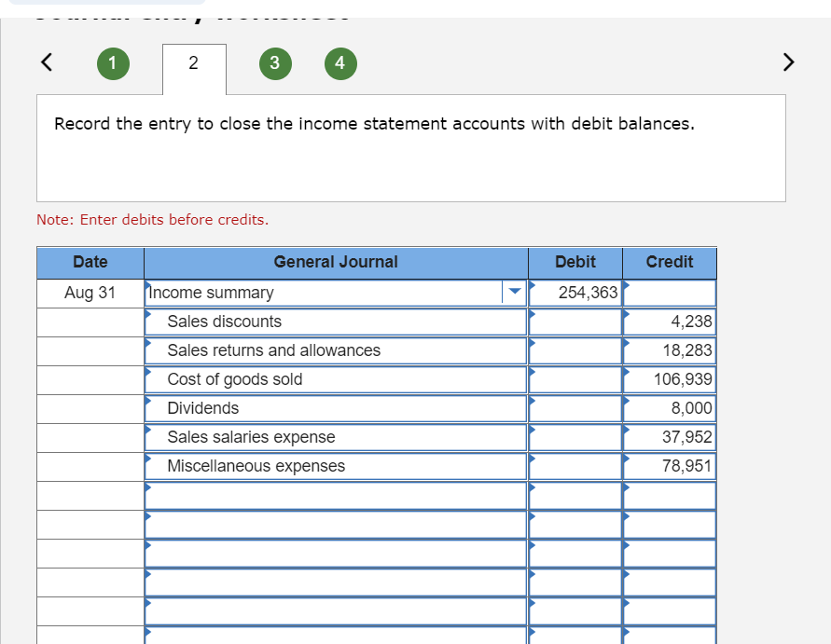Open account selector on Sales returns and allowances row
Image resolution: width=831 pixels, height=644 pixels.
pyautogui.click(x=147, y=345)
